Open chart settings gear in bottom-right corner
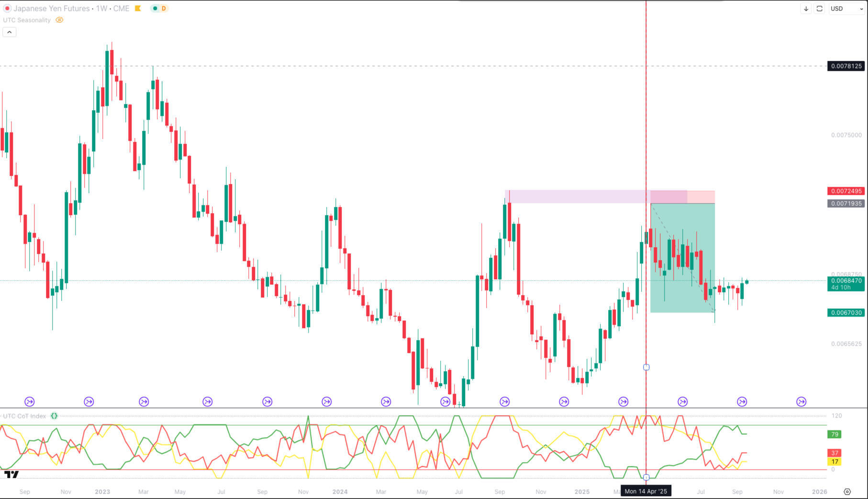Viewport: 868px width, 499px height. (x=847, y=492)
